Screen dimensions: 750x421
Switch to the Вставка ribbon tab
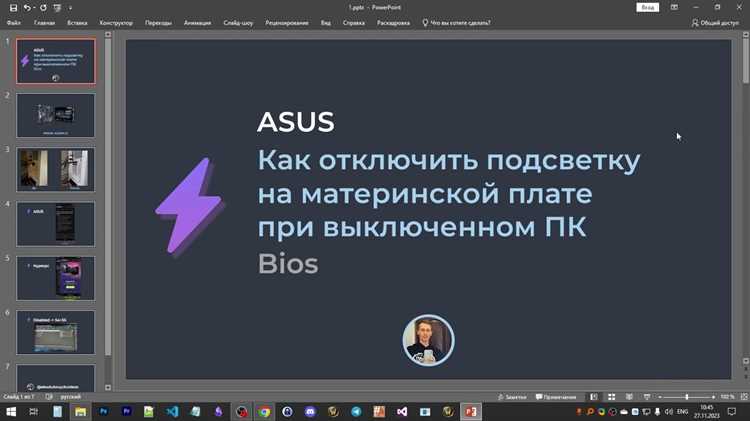coord(77,22)
